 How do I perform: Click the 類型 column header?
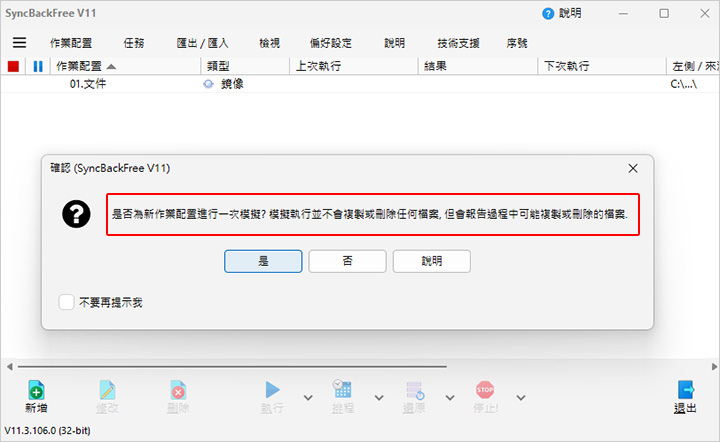coord(245,66)
